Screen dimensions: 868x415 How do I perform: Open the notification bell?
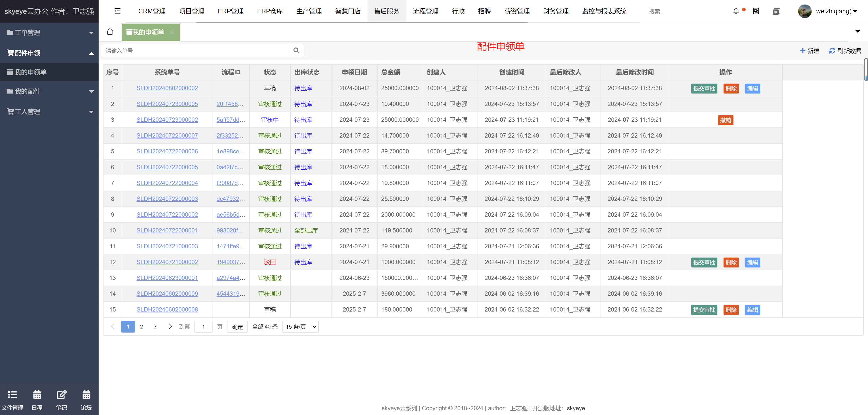[736, 11]
